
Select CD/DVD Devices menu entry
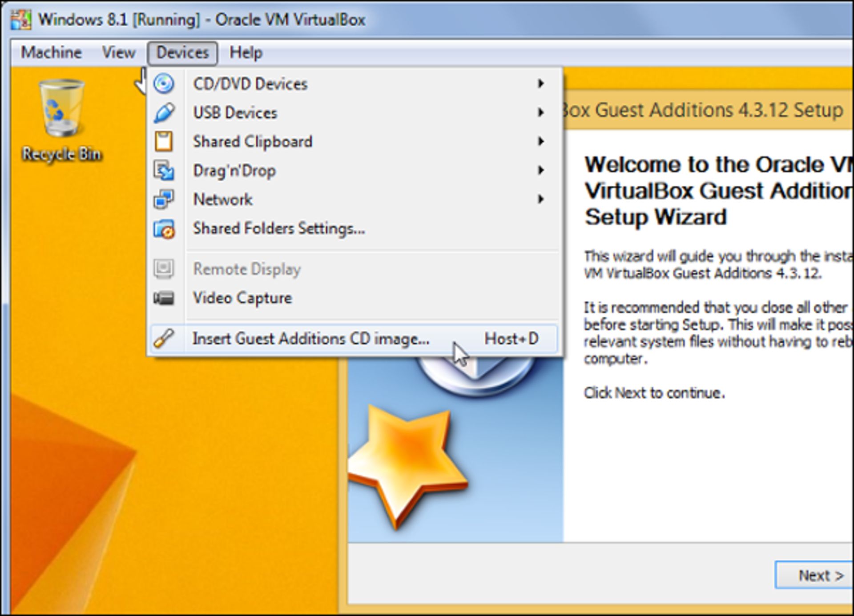click(x=354, y=84)
